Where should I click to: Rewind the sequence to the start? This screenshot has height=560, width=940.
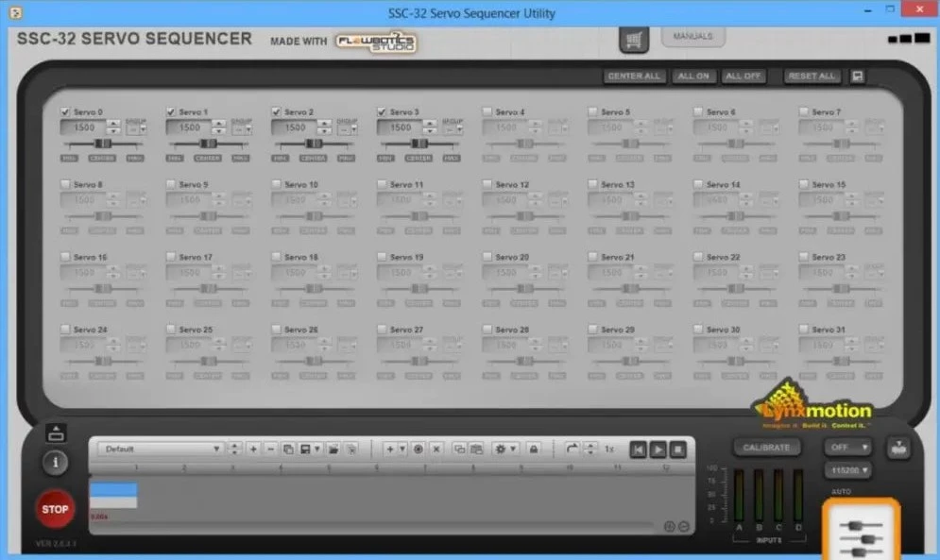(639, 450)
